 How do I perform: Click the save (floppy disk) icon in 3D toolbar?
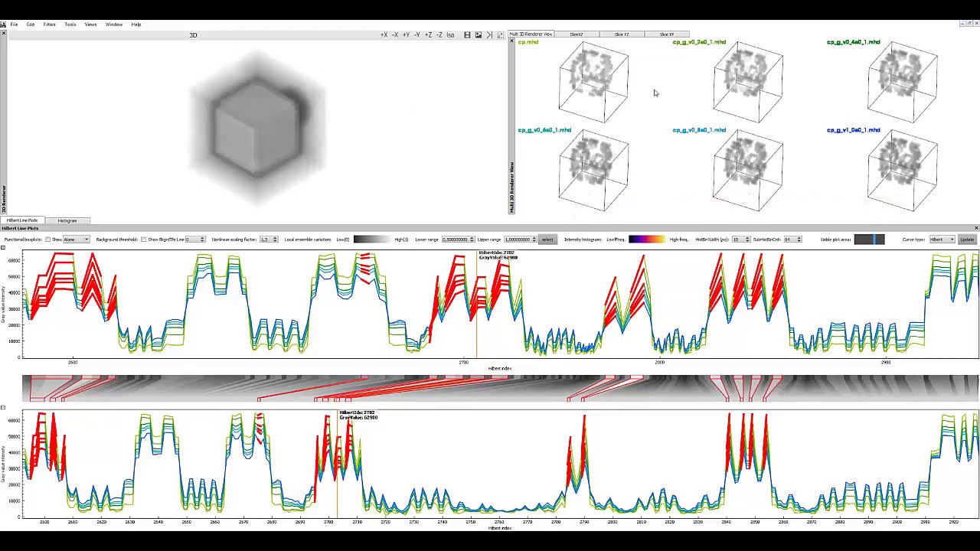(467, 34)
